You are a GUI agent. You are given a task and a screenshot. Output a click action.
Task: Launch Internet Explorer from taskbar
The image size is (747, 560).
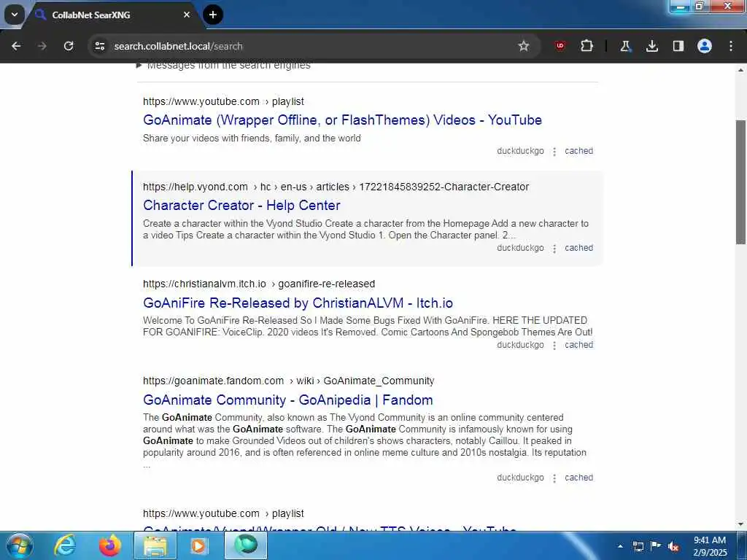click(x=65, y=545)
